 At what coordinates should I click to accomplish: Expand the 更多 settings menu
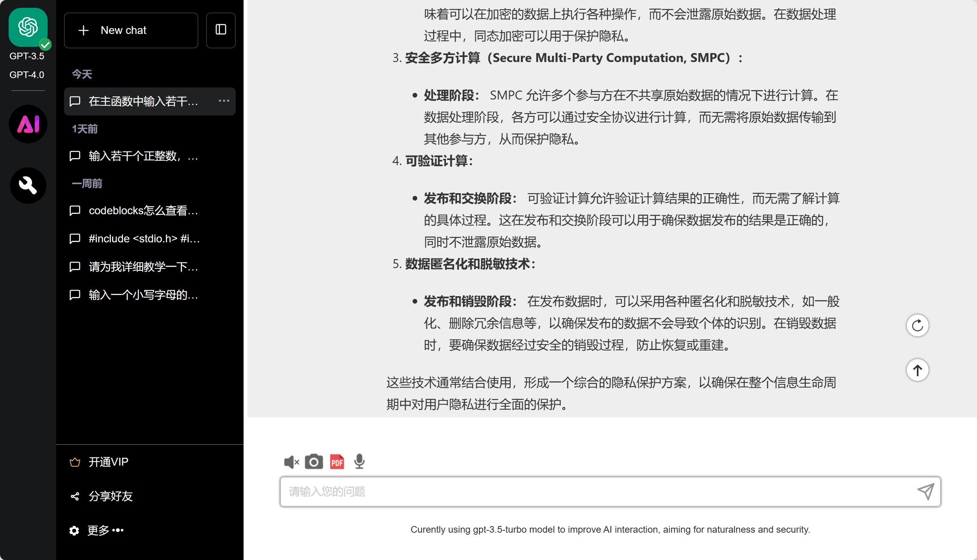coord(98,530)
